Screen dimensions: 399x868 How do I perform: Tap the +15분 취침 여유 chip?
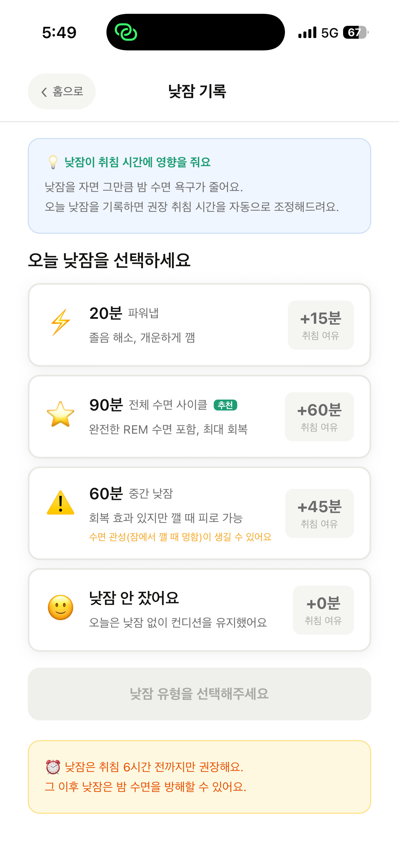tap(321, 325)
